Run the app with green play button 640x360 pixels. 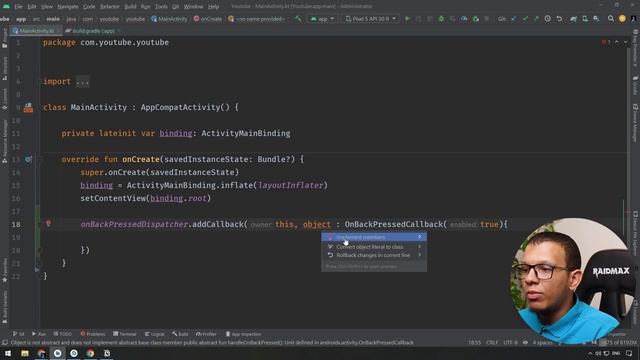[407, 19]
